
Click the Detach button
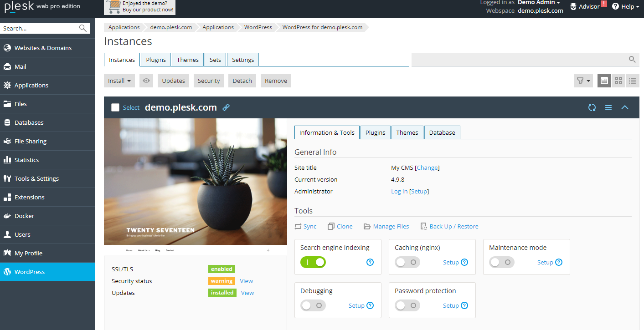(x=242, y=81)
